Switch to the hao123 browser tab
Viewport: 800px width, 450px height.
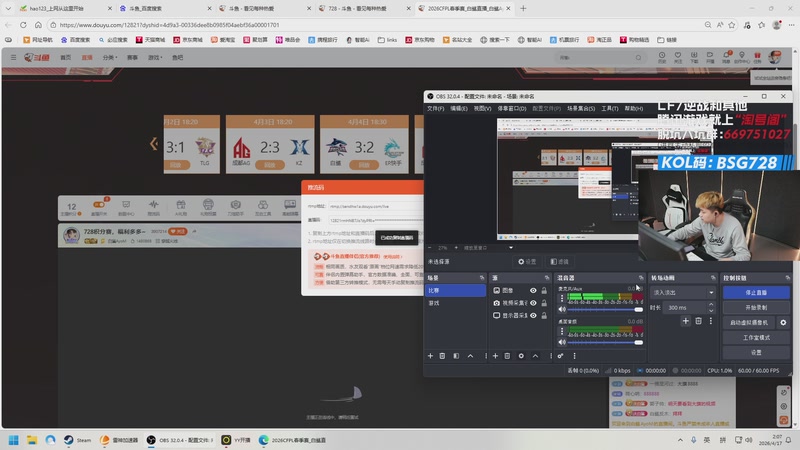click(65, 9)
